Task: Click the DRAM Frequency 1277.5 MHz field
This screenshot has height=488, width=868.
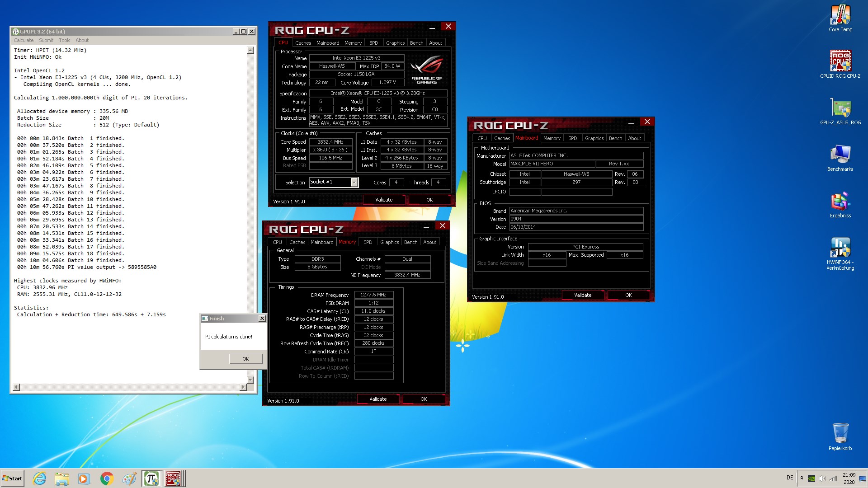Action: point(373,295)
